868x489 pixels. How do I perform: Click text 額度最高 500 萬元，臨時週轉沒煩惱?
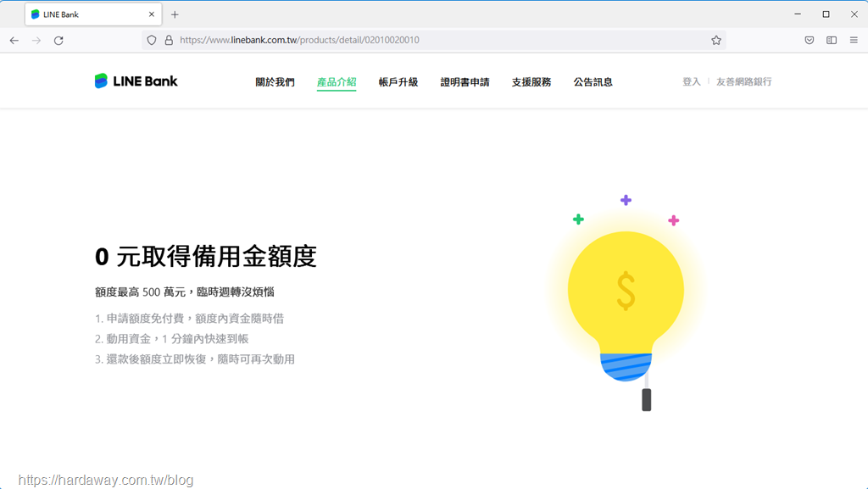[184, 292]
